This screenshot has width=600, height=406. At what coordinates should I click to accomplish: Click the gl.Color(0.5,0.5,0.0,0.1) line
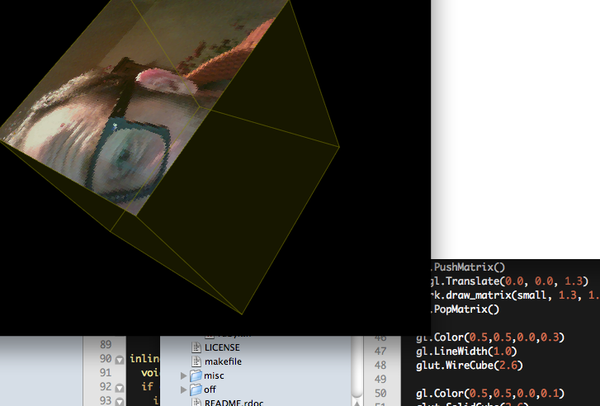490,393
